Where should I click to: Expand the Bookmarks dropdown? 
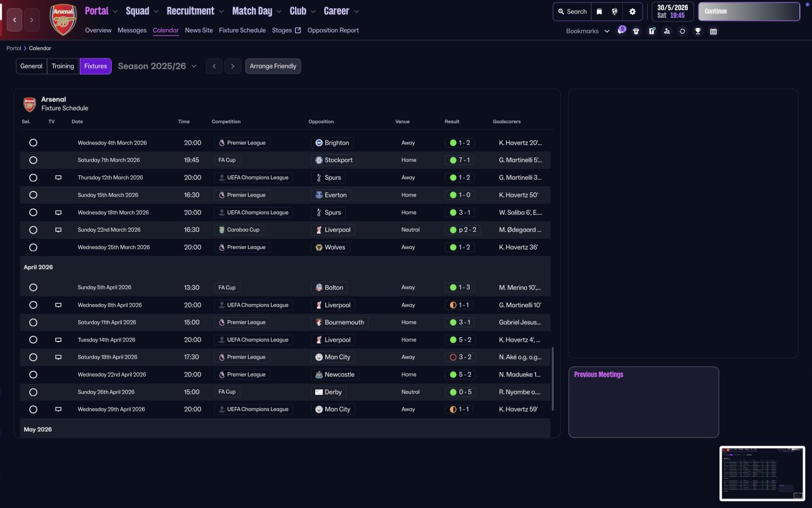click(587, 31)
